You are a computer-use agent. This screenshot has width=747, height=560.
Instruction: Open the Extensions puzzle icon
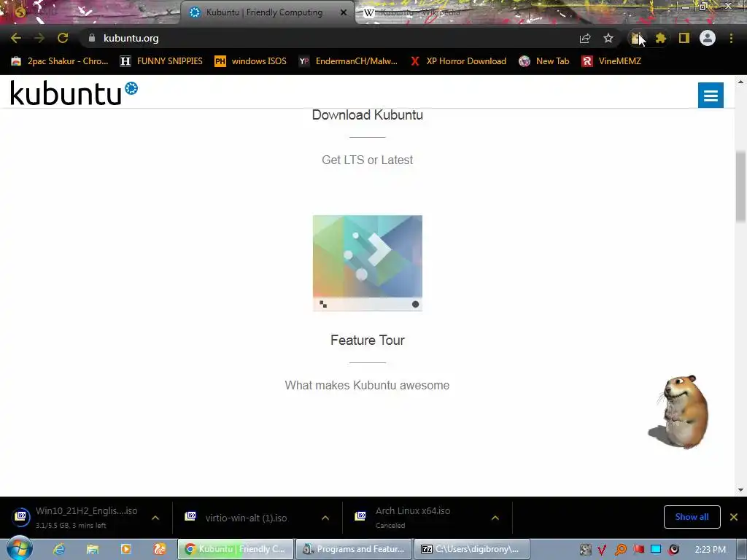click(x=661, y=38)
